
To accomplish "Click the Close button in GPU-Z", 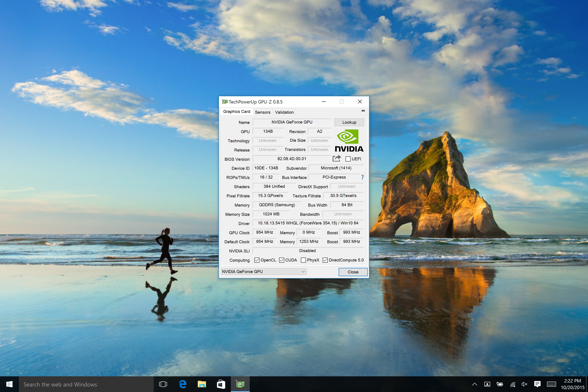I will tap(353, 272).
